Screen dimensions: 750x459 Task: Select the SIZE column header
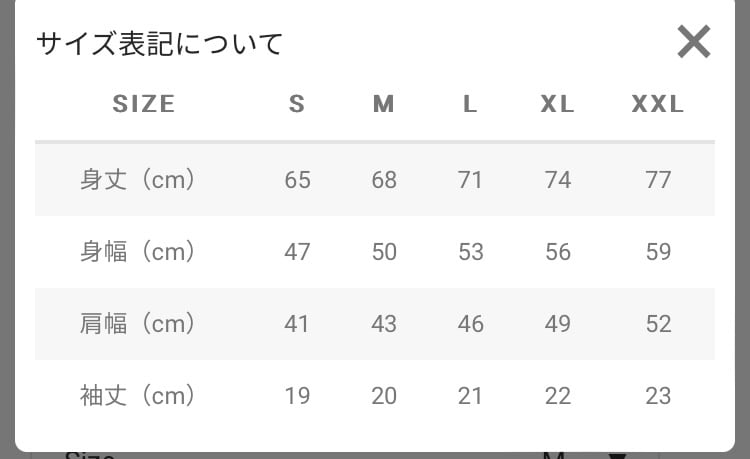point(144,104)
